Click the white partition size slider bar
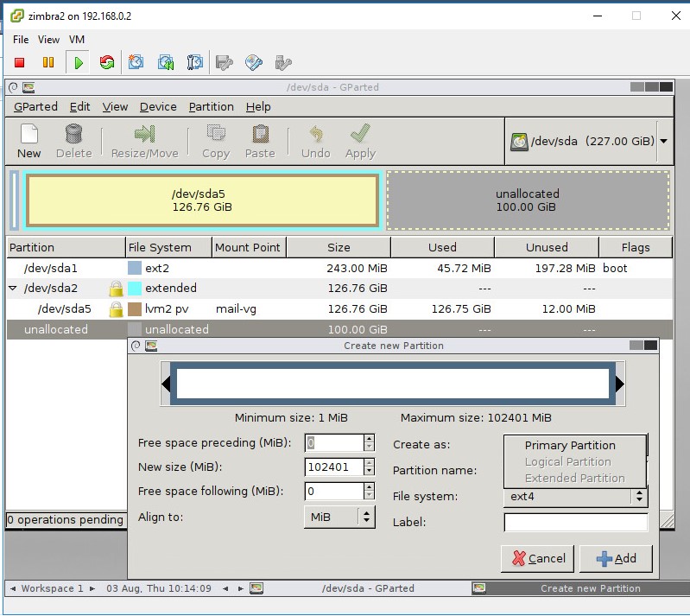The image size is (690, 616). (393, 384)
